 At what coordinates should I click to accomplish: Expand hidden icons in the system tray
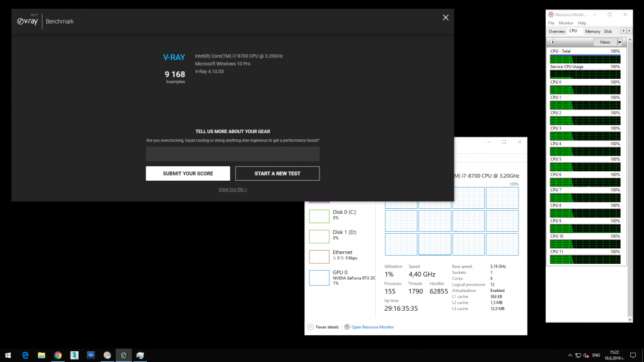click(x=570, y=354)
